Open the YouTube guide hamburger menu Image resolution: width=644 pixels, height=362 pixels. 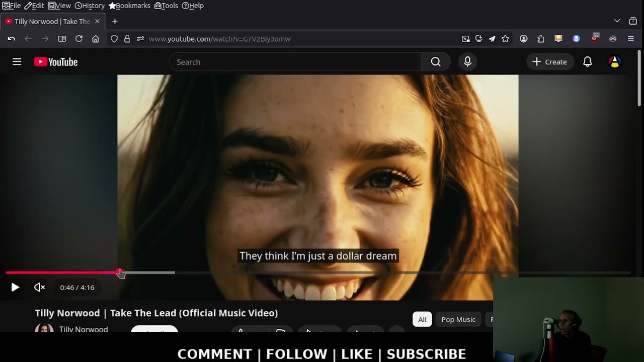17,62
